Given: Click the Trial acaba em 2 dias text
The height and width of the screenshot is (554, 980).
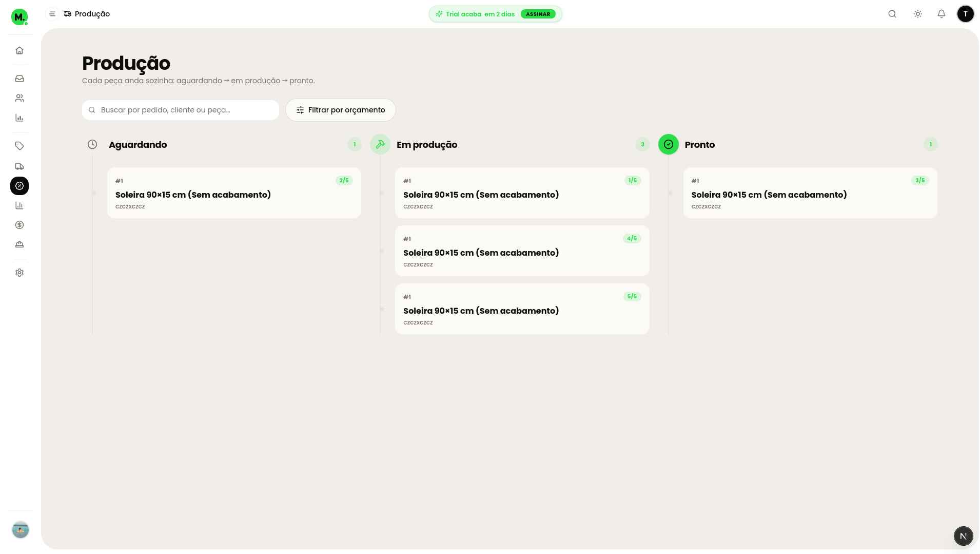Looking at the screenshot, I should coord(480,14).
